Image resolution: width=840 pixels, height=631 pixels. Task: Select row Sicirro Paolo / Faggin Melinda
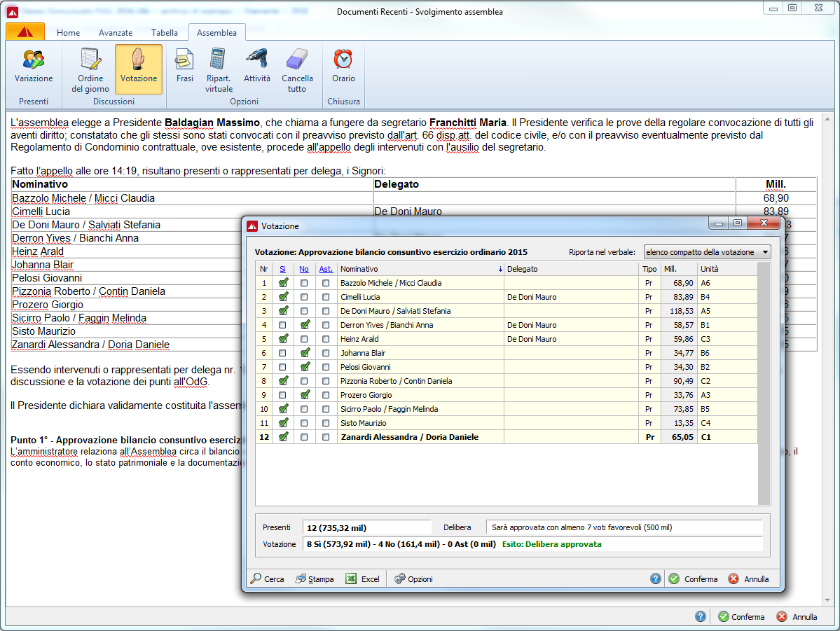click(507, 409)
